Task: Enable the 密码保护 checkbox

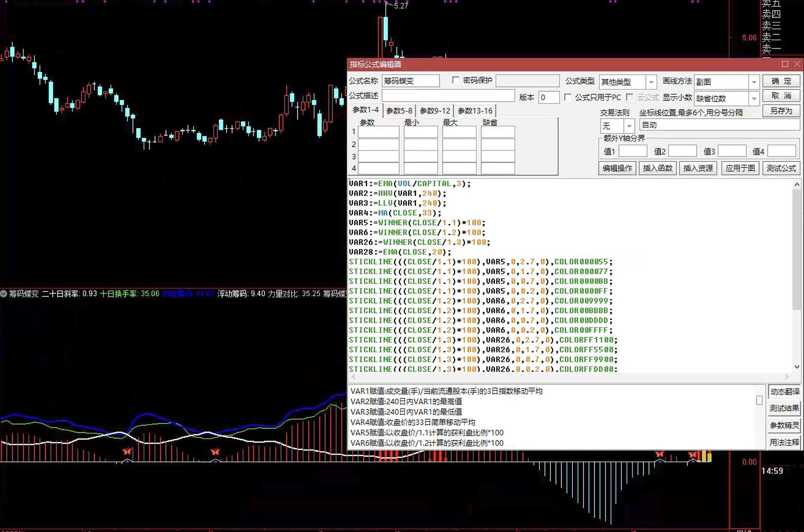Action: tap(456, 80)
